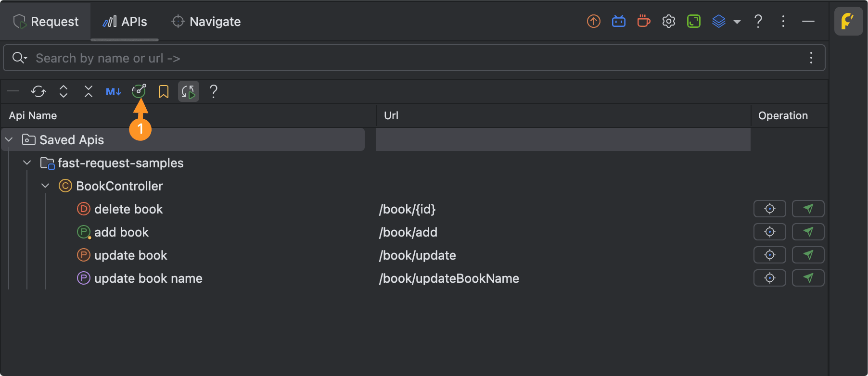Image resolution: width=868 pixels, height=376 pixels.
Task: Click the coffee cup icon
Action: tap(644, 22)
